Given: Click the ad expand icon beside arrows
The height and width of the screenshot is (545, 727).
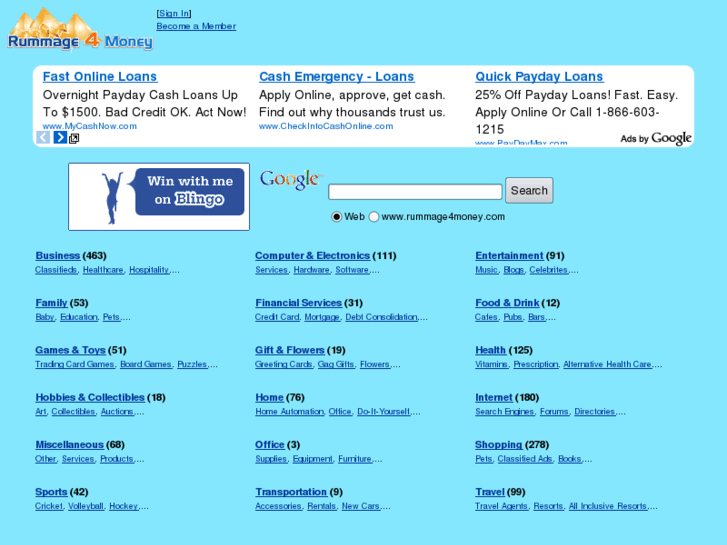Looking at the screenshot, I should click(74, 138).
